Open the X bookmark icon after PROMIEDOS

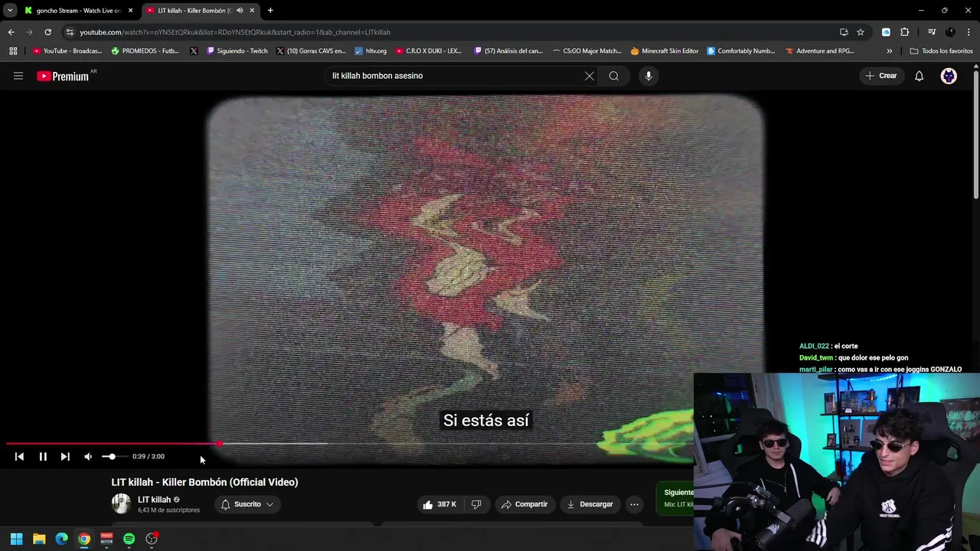tap(194, 51)
